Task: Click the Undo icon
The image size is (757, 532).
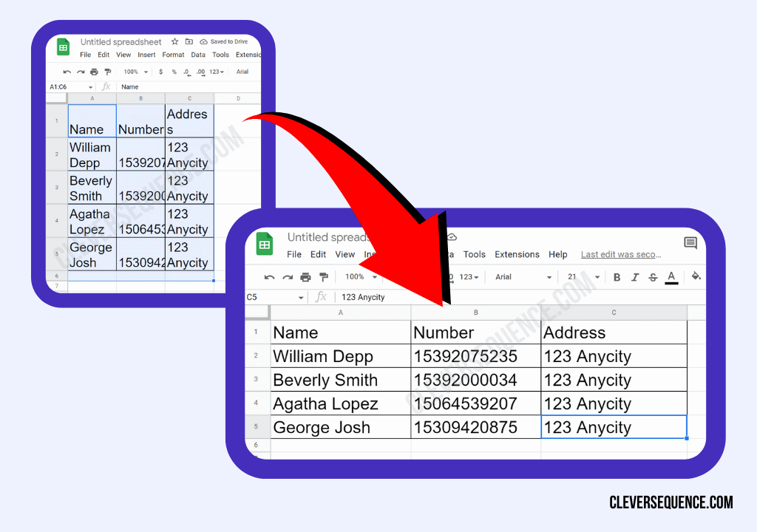Action: pyautogui.click(x=268, y=276)
